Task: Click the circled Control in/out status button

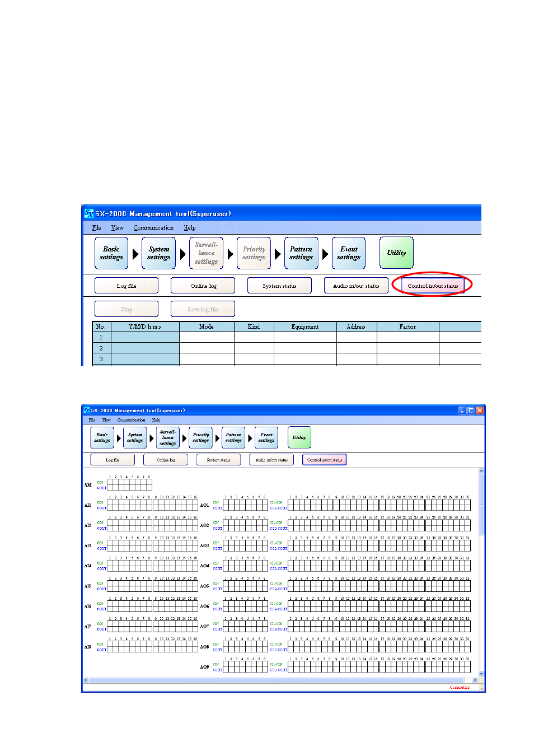Action: pyautogui.click(x=433, y=286)
